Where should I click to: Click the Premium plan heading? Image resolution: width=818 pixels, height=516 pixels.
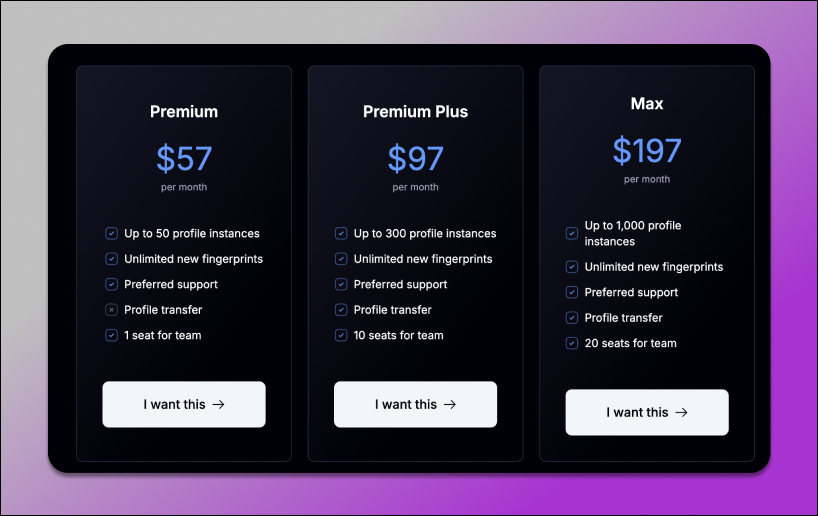coord(184,112)
